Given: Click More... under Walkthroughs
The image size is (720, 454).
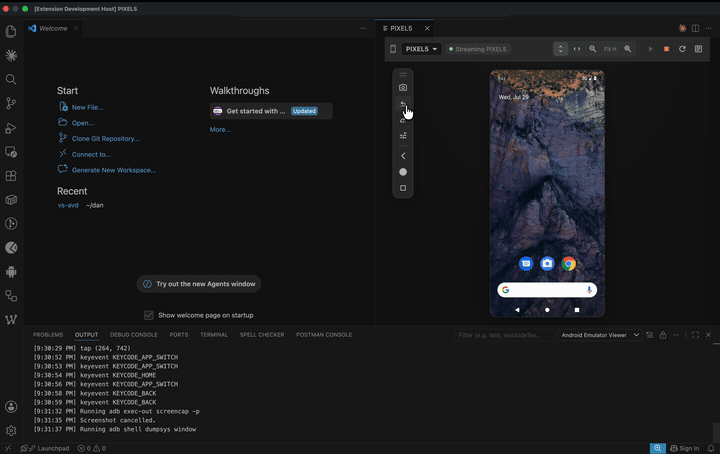Looking at the screenshot, I should pos(220,129).
